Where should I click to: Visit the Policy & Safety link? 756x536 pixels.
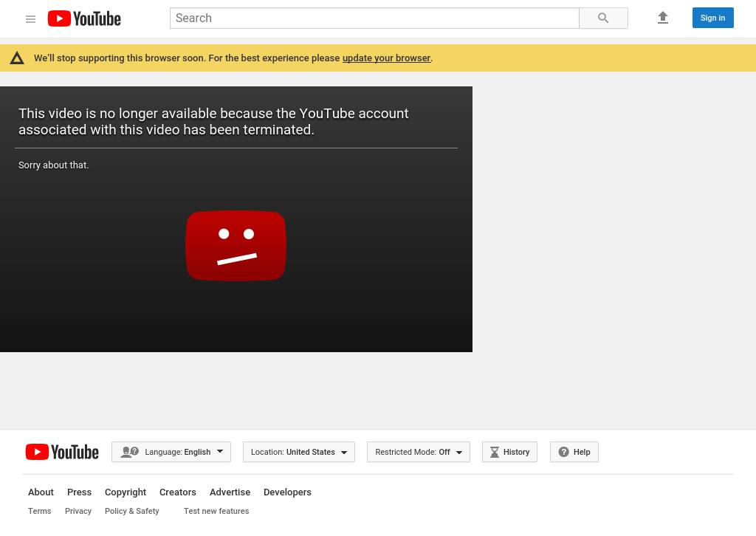pos(131,511)
